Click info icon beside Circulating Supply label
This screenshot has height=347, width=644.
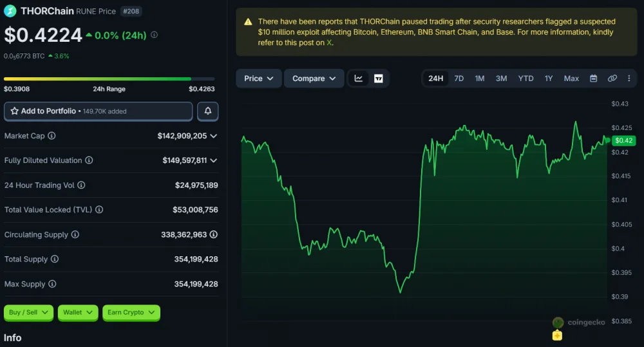point(75,234)
